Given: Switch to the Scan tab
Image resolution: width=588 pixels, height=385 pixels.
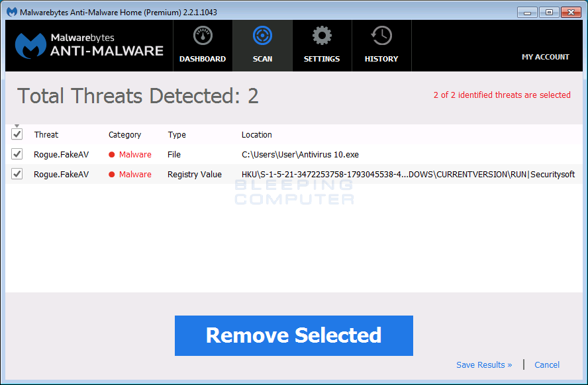Looking at the screenshot, I should click(262, 46).
